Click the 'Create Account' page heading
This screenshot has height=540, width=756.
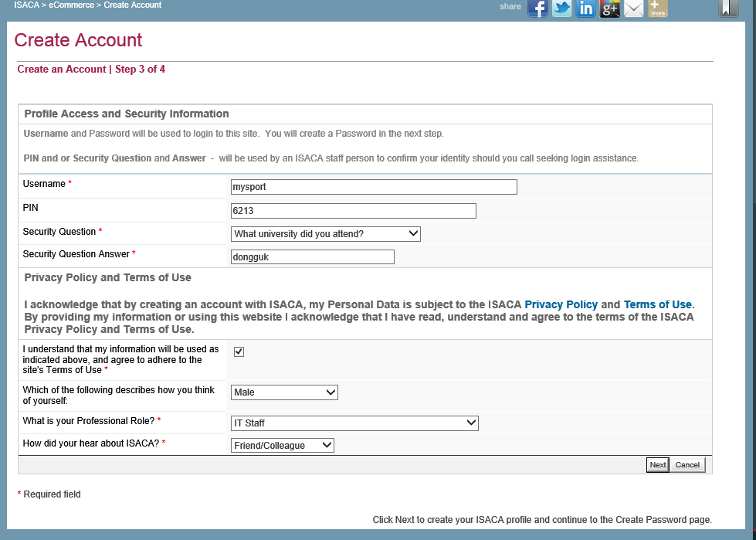78,40
